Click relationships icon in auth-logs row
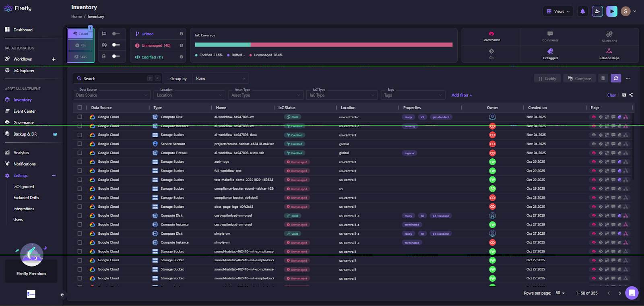Viewport: 644px width, 306px height. tap(625, 162)
